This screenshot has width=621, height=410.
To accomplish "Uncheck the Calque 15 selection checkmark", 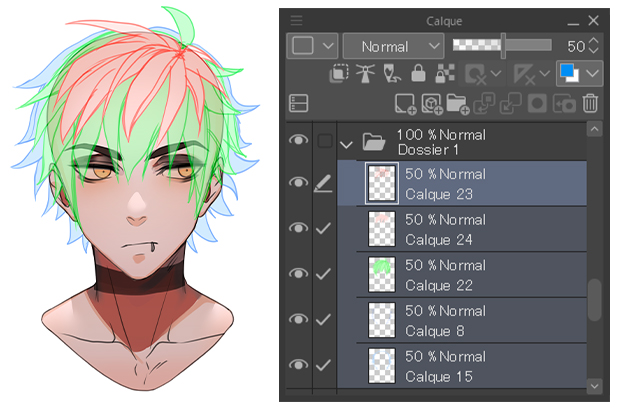I will tap(324, 365).
